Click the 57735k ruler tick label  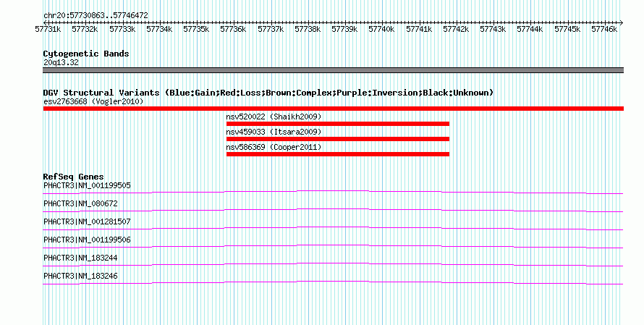(x=196, y=29)
